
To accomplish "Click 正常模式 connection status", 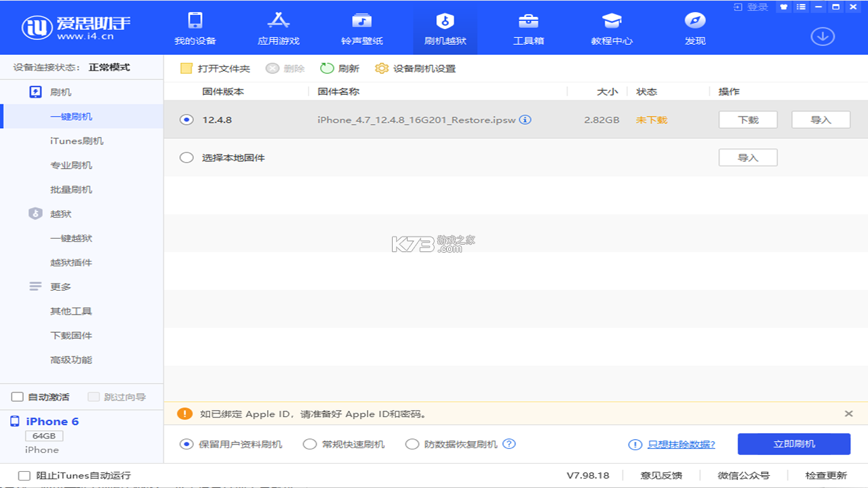I will [x=109, y=68].
